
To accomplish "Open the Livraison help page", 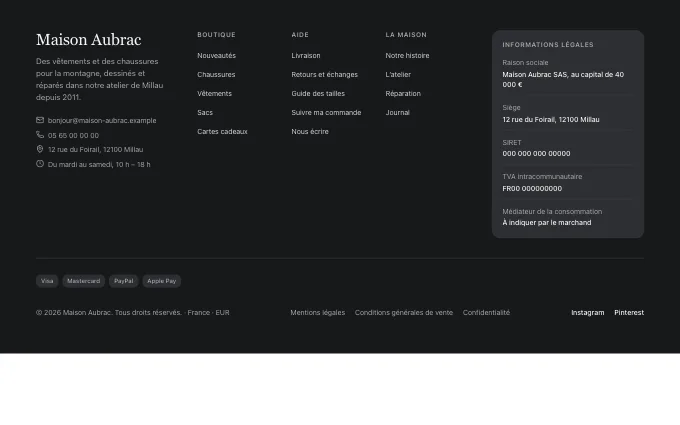I will [306, 56].
